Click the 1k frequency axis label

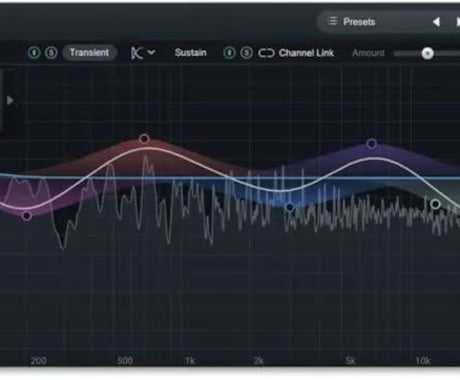coord(190,361)
